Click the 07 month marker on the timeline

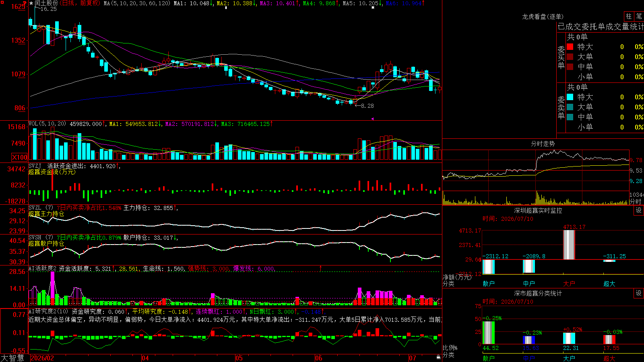point(413,358)
